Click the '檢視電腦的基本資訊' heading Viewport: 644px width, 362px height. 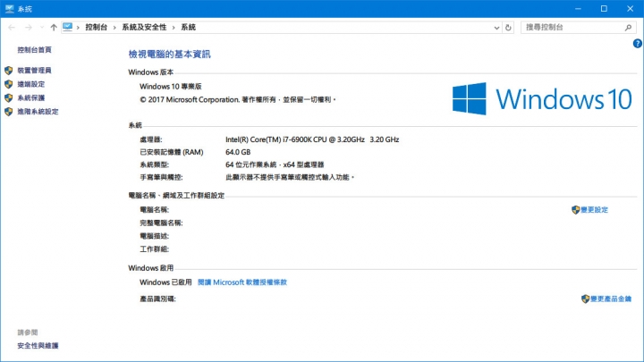pos(170,55)
